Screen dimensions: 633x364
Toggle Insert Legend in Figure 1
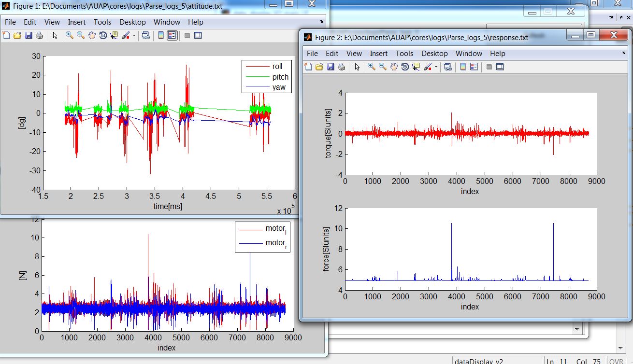[172, 35]
